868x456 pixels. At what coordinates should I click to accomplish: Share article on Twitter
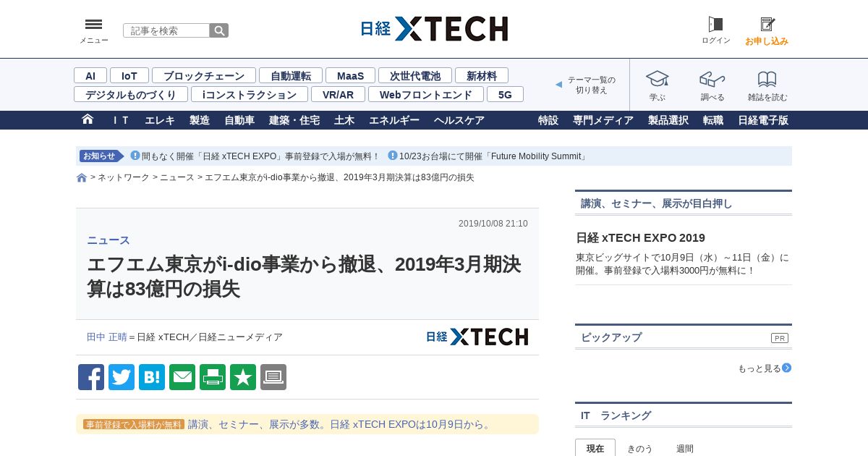(x=122, y=377)
